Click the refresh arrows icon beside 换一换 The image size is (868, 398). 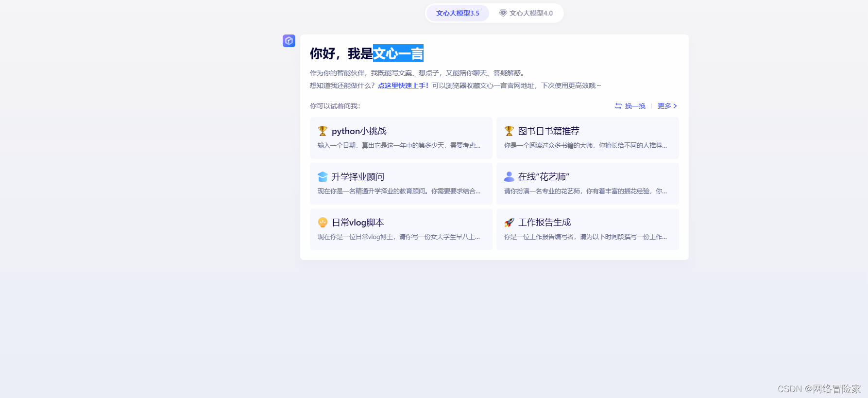pyautogui.click(x=618, y=106)
